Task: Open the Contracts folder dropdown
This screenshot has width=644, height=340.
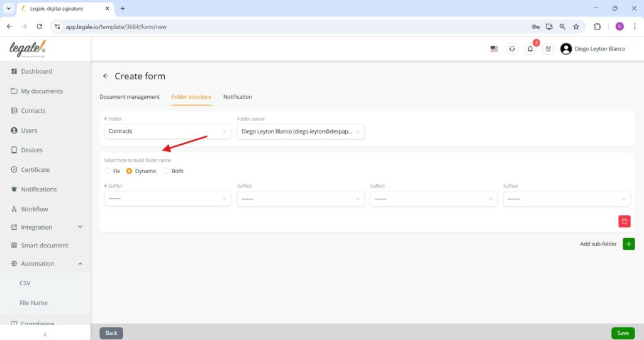Action: point(167,131)
